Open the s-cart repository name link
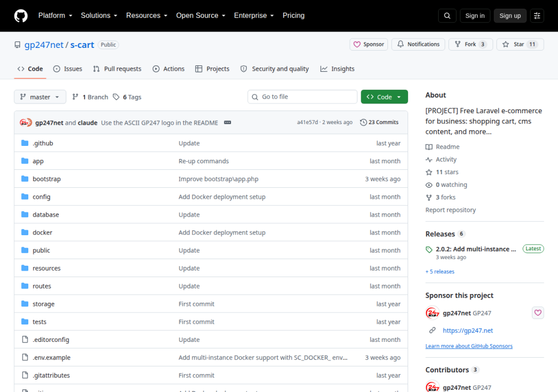Image resolution: width=558 pixels, height=392 pixels. click(x=82, y=45)
